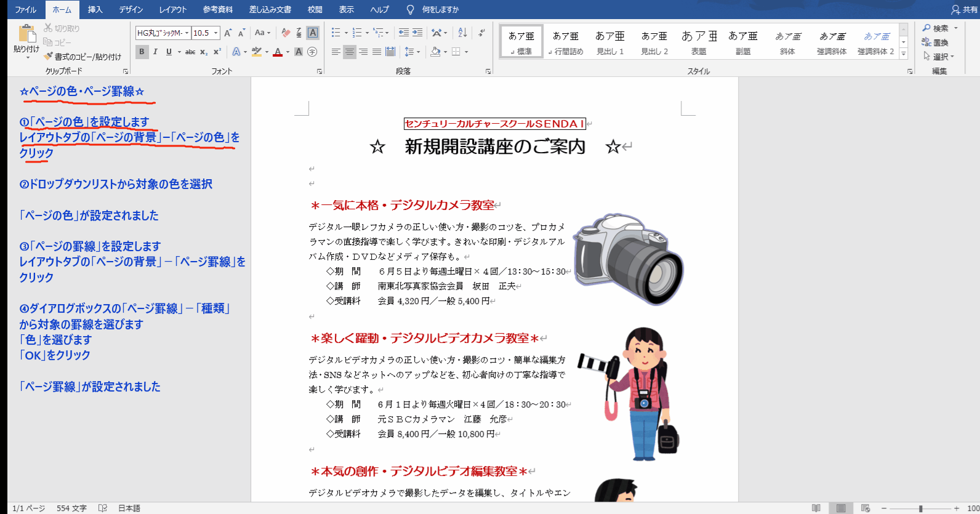This screenshot has width=980, height=514.
Task: Toggle Bold formatting
Action: (142, 52)
